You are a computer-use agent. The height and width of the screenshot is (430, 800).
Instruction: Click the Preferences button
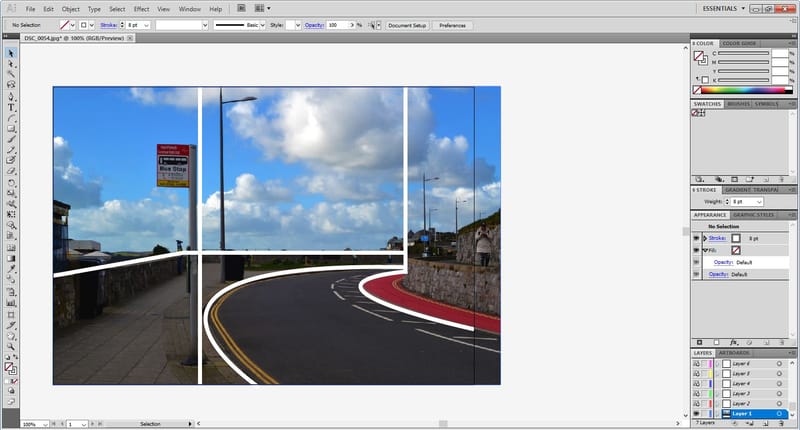point(452,25)
